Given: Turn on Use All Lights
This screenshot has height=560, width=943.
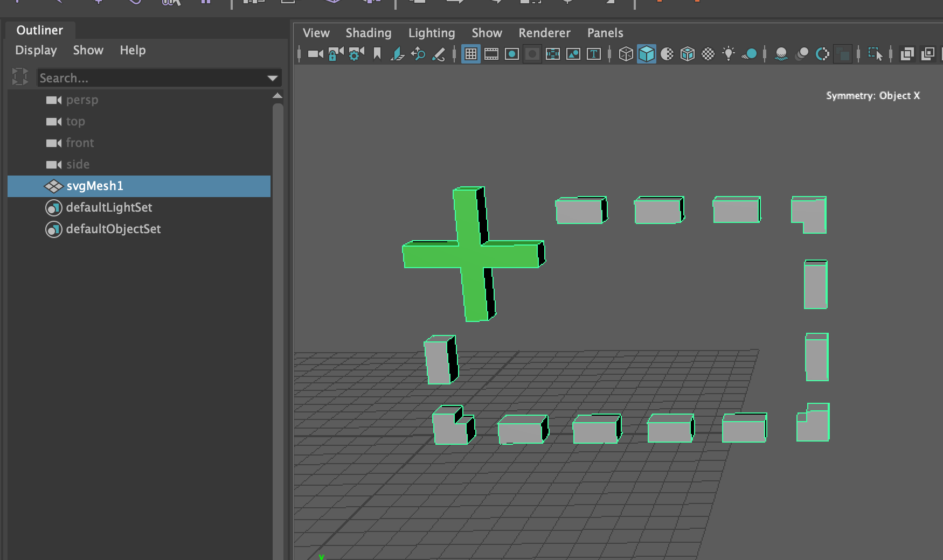Looking at the screenshot, I should [730, 54].
